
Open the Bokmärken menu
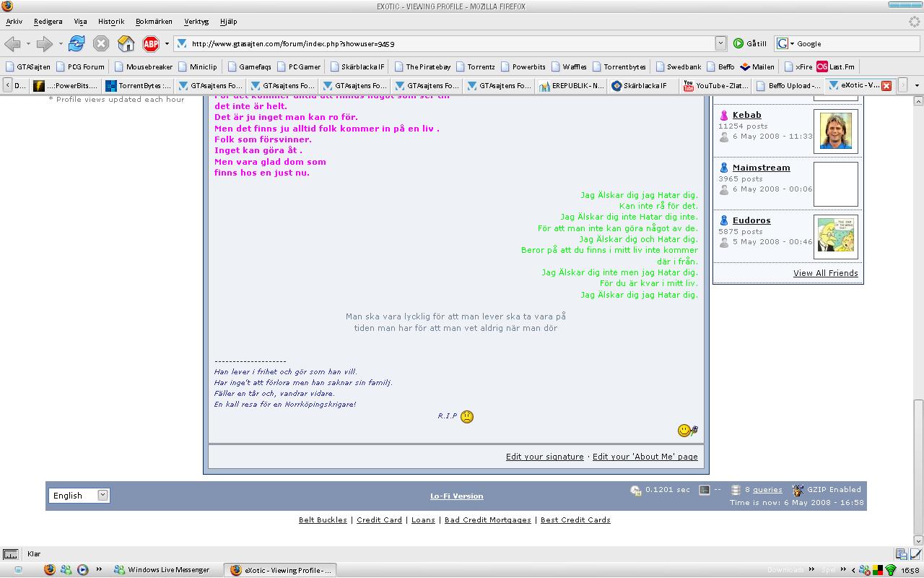[x=154, y=22]
